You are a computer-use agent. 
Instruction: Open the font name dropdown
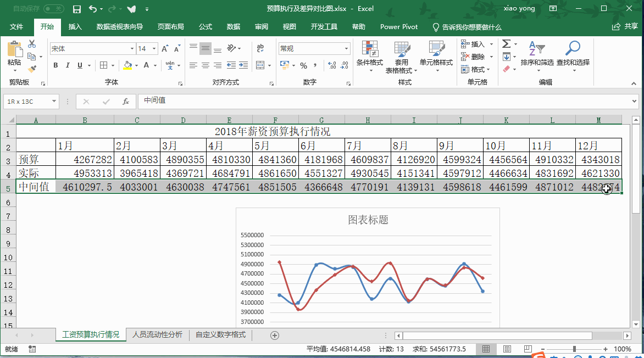tap(132, 48)
